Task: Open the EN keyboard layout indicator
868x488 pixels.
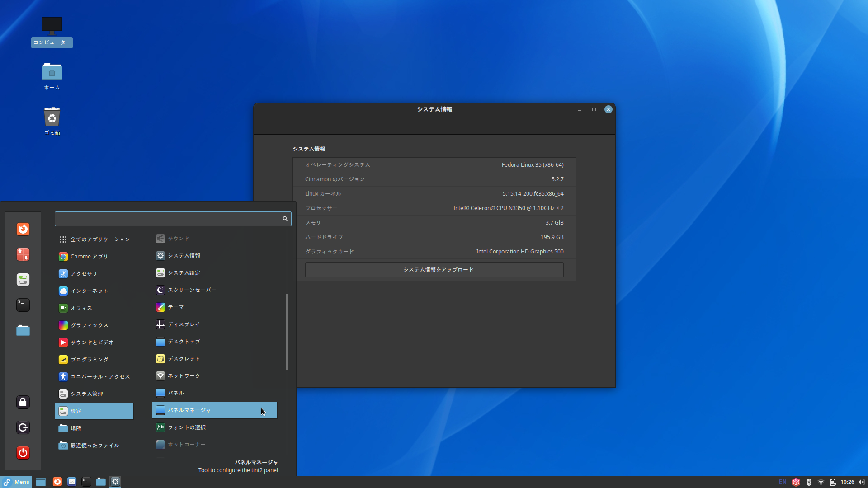Action: [783, 482]
